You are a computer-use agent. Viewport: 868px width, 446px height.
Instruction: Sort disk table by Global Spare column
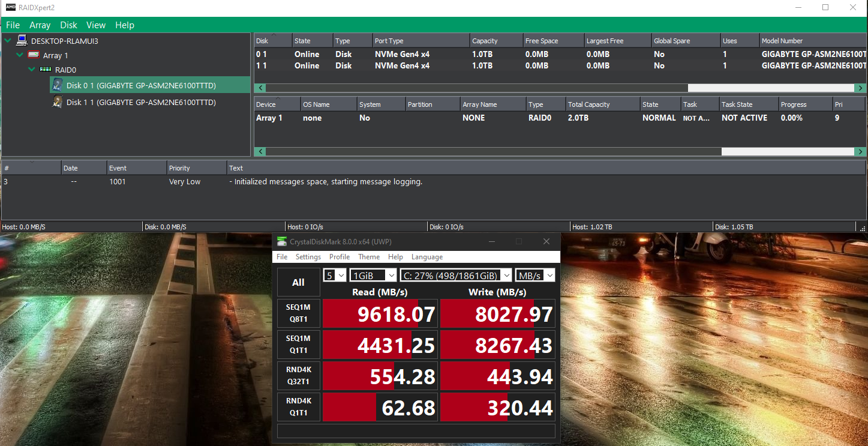tap(686, 41)
